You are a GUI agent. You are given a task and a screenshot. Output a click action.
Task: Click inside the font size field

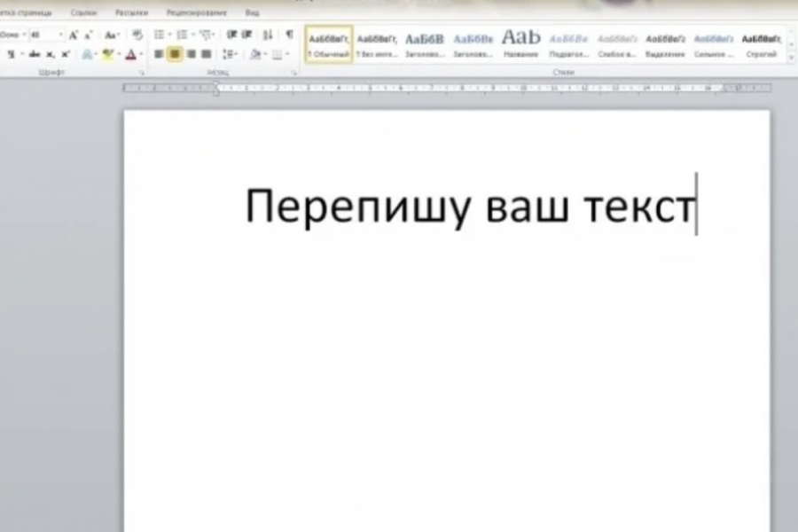[43, 35]
